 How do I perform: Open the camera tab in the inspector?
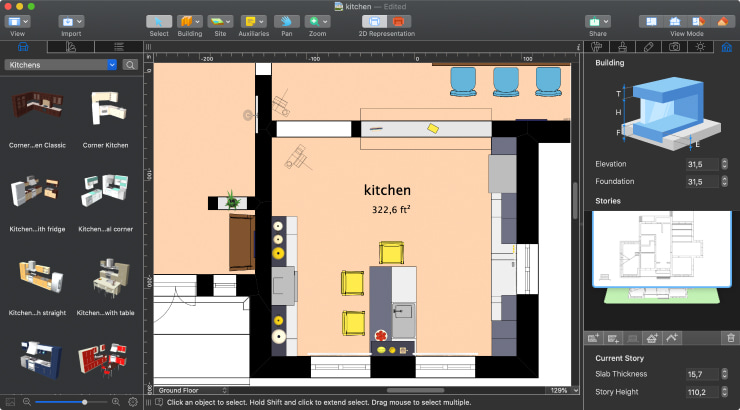675,46
